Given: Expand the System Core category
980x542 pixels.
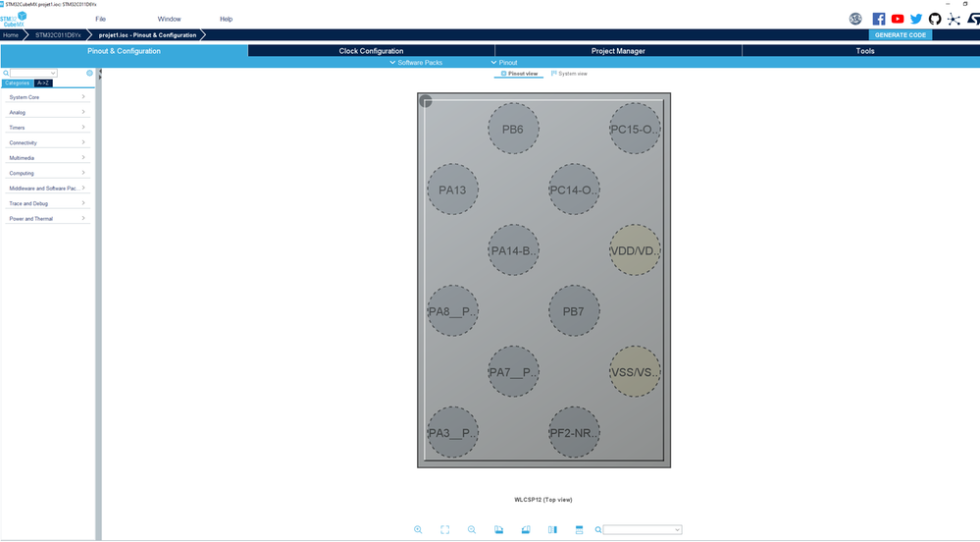Looking at the screenshot, I should [47, 97].
